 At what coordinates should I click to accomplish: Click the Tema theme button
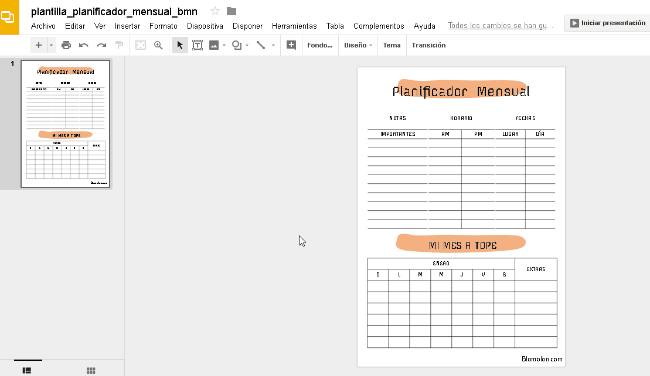point(392,45)
